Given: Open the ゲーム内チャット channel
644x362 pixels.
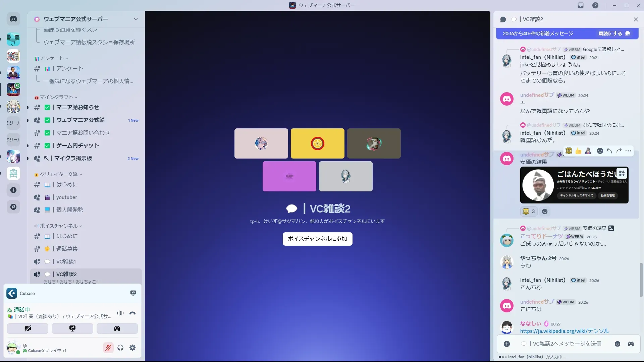Looking at the screenshot, I should click(77, 145).
